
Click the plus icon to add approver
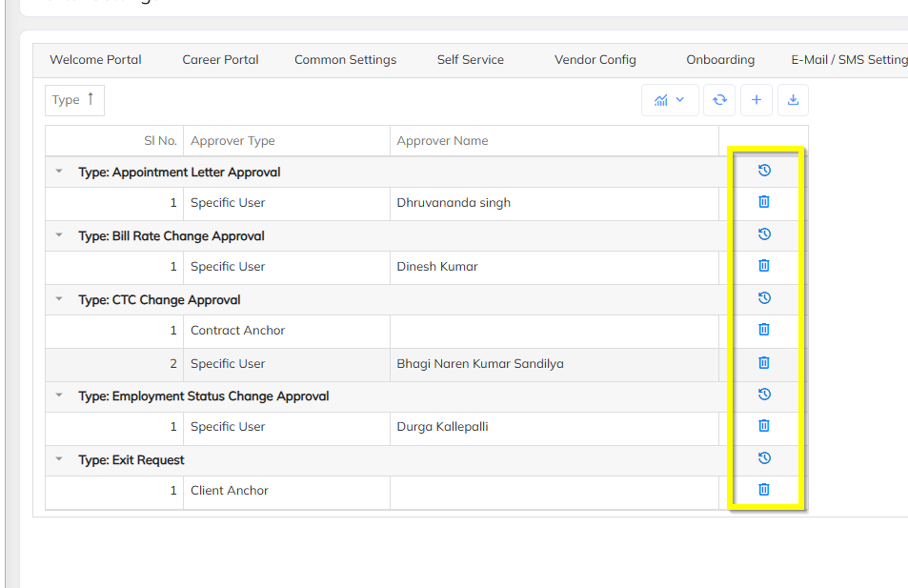click(757, 100)
